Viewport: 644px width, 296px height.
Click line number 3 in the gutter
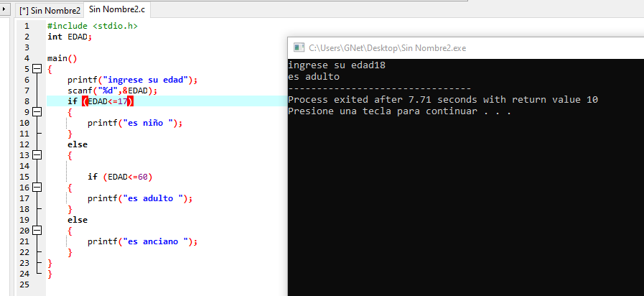(27, 47)
